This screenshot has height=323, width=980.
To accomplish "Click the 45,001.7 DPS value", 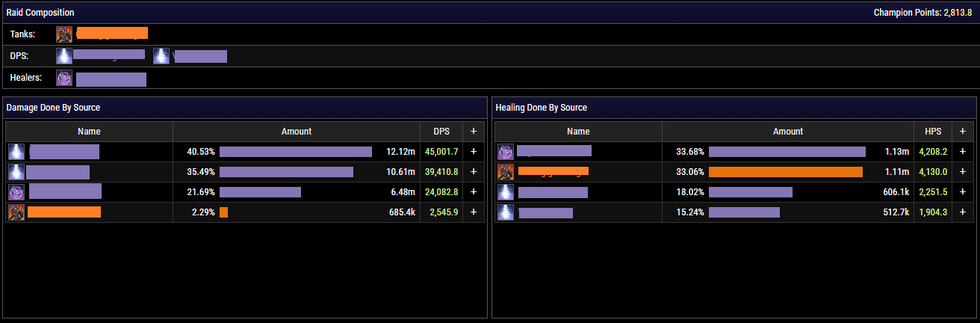I will (441, 152).
